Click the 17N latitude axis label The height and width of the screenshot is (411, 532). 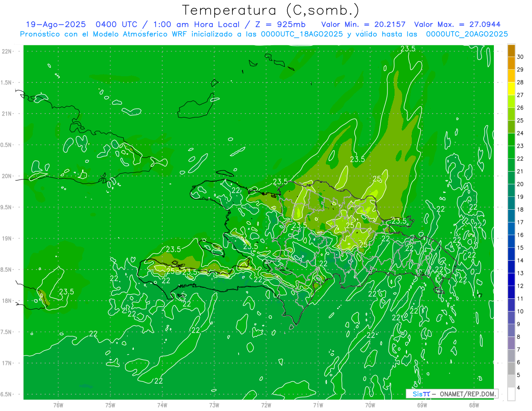click(x=7, y=363)
